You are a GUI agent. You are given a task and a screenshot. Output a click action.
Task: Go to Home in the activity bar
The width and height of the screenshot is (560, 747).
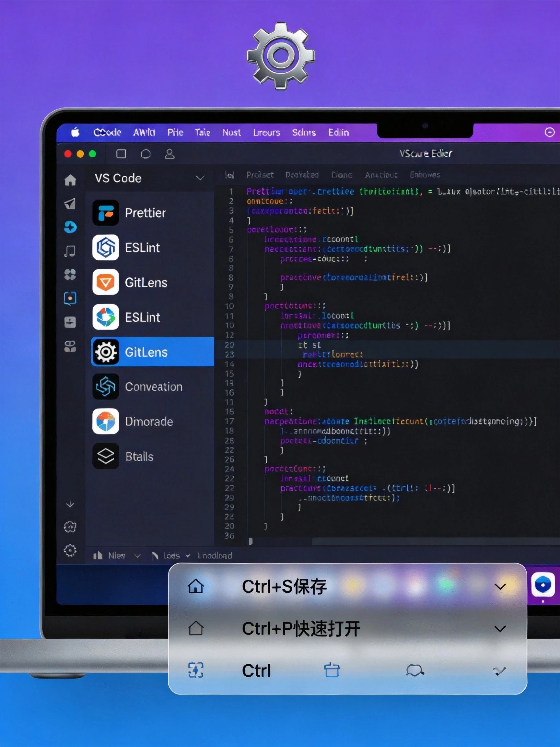click(x=70, y=180)
